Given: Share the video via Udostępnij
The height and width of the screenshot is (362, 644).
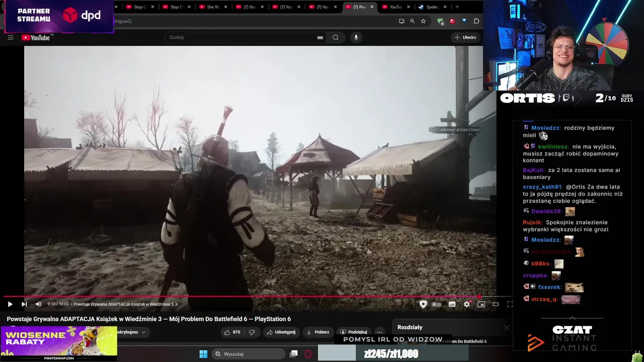Looking at the screenshot, I should point(281,332).
